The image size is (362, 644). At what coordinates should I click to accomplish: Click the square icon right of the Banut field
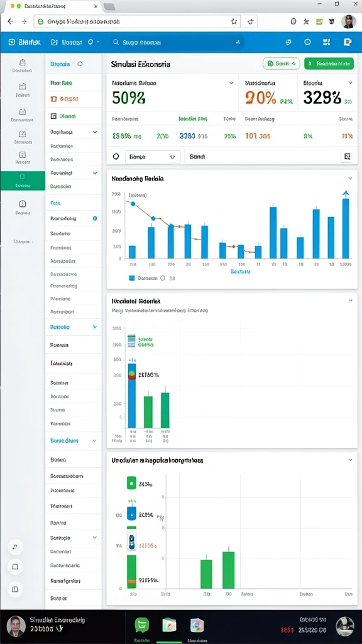347,157
